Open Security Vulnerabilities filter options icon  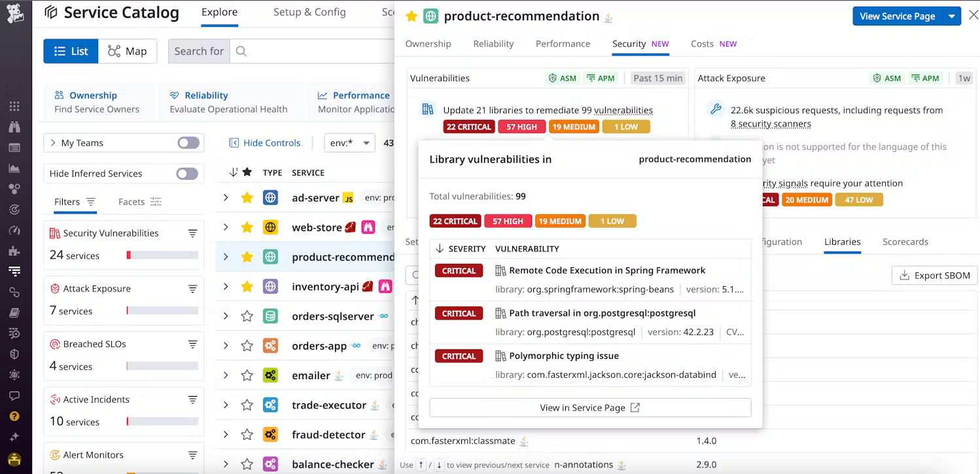(193, 233)
